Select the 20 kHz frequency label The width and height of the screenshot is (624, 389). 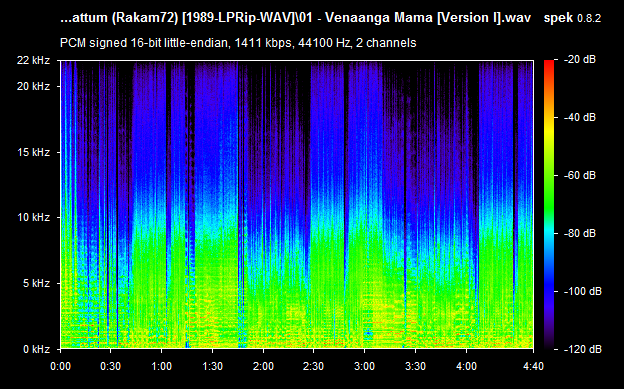33,86
